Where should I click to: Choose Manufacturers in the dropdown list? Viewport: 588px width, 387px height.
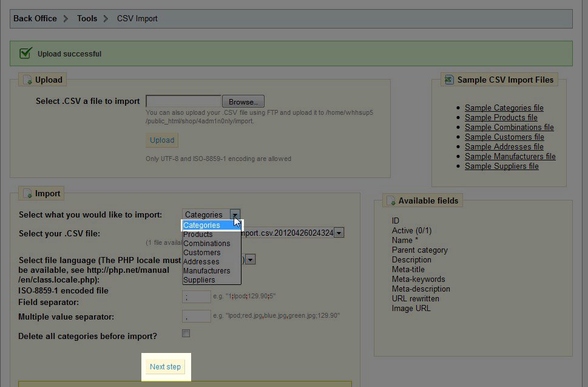point(206,271)
